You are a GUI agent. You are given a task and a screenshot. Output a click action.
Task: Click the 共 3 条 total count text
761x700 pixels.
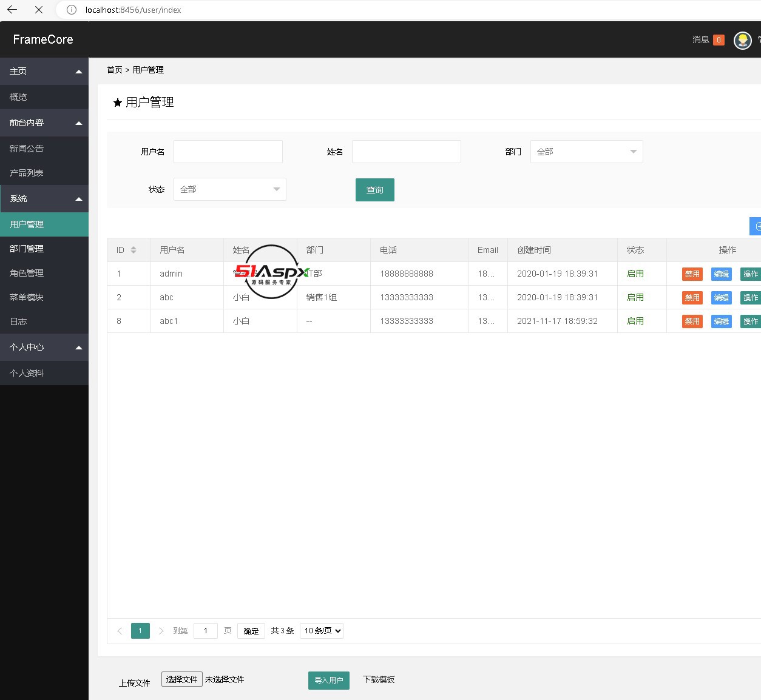pos(282,631)
